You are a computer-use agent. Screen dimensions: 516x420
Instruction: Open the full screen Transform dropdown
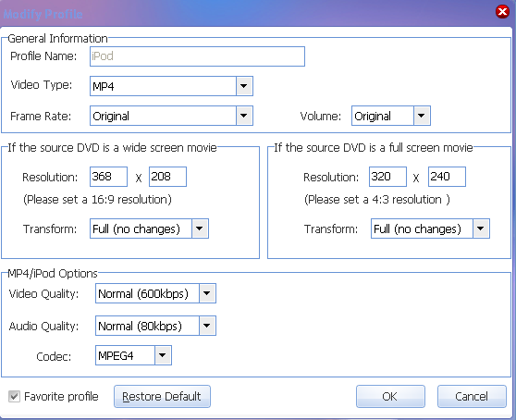430,229
